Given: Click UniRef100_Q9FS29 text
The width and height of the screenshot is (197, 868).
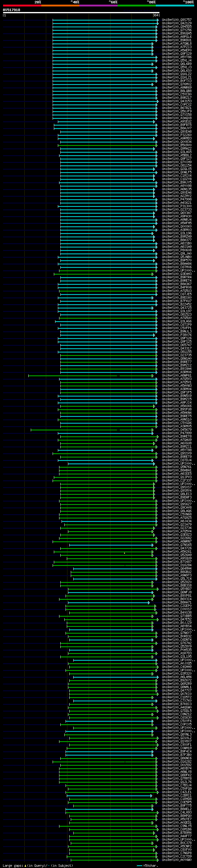Looking at the screenshot, I should click(177, 54).
